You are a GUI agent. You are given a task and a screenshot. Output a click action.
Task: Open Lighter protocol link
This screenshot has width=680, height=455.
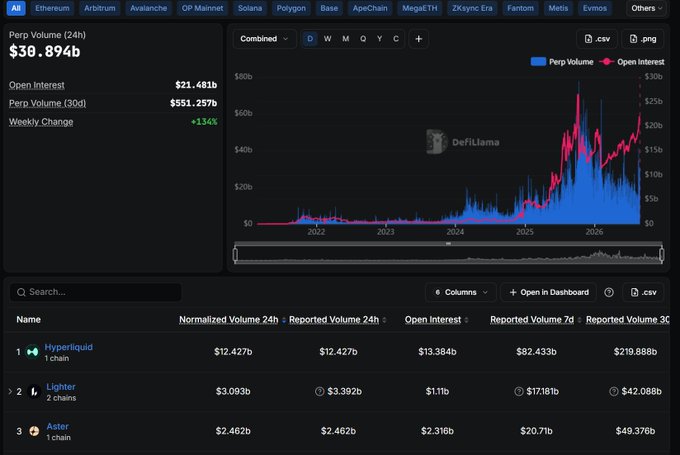61,386
